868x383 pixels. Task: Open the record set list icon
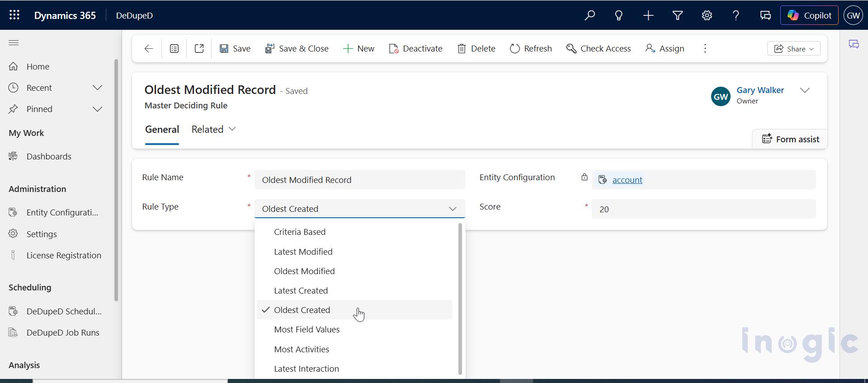click(x=174, y=49)
